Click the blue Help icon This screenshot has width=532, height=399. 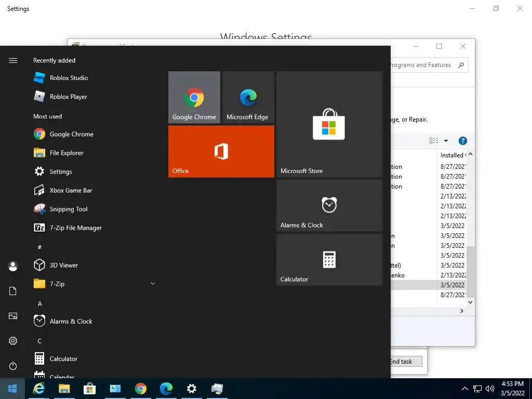point(462,141)
